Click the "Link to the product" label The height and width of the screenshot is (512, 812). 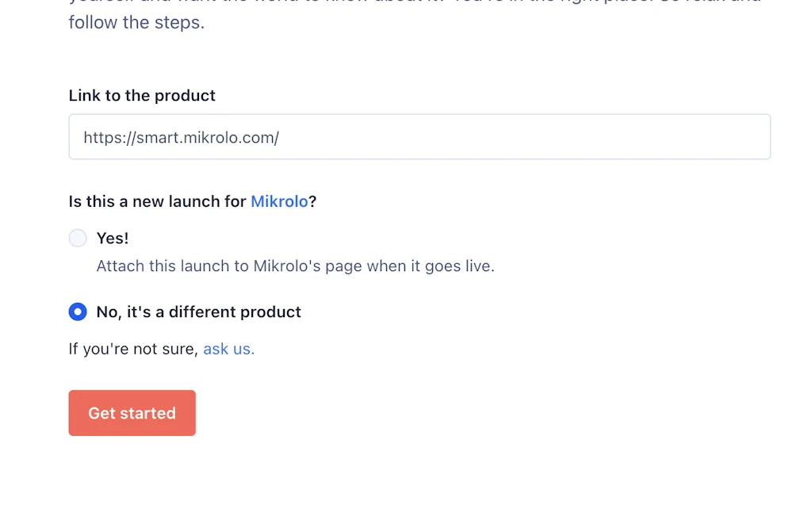click(x=141, y=95)
